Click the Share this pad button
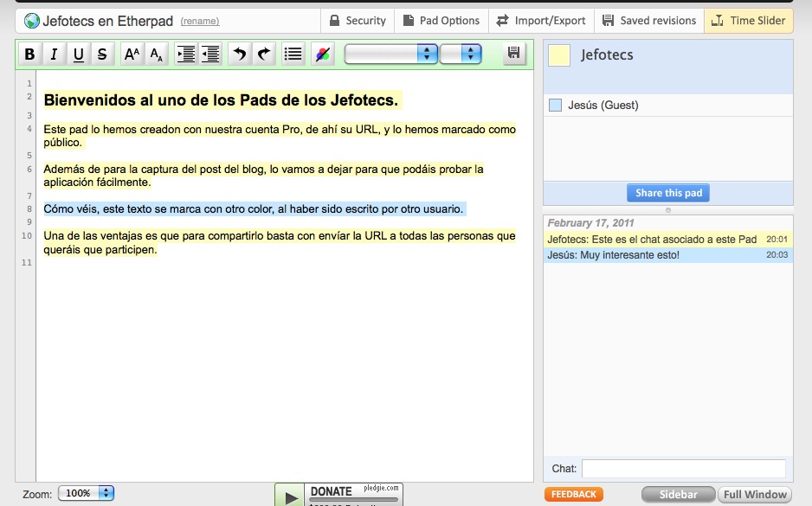812x506 pixels. 667,193
